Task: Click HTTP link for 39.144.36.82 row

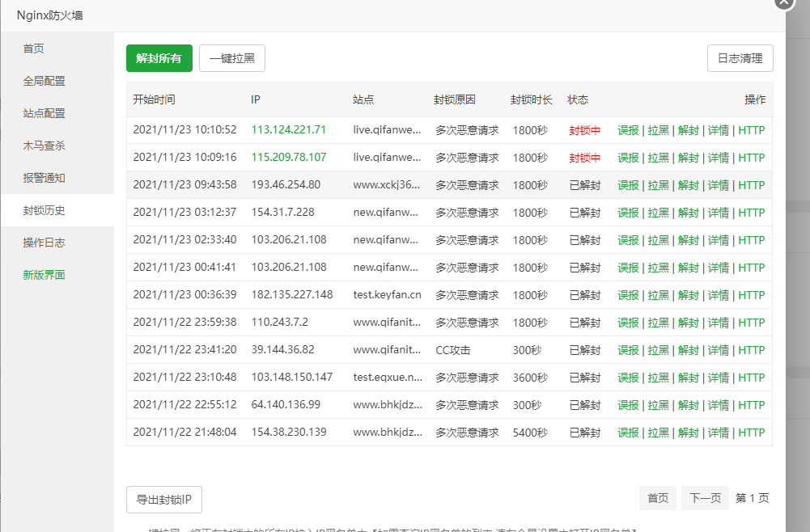Action: tap(751, 350)
